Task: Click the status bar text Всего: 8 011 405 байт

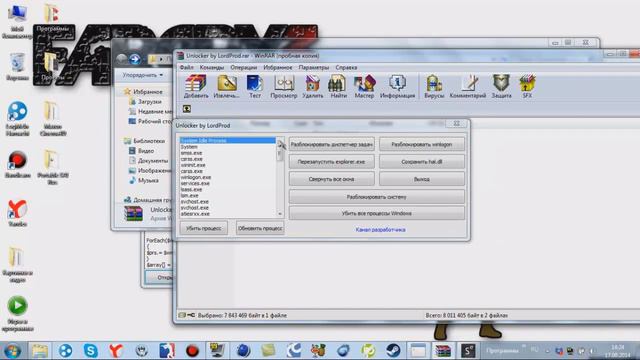Action: [467, 316]
